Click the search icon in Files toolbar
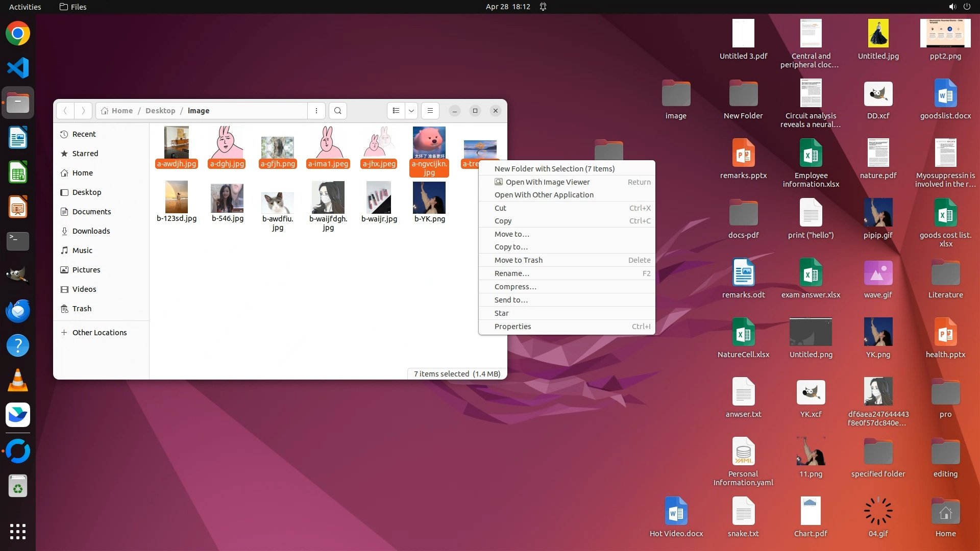This screenshot has height=551, width=980. [x=337, y=111]
